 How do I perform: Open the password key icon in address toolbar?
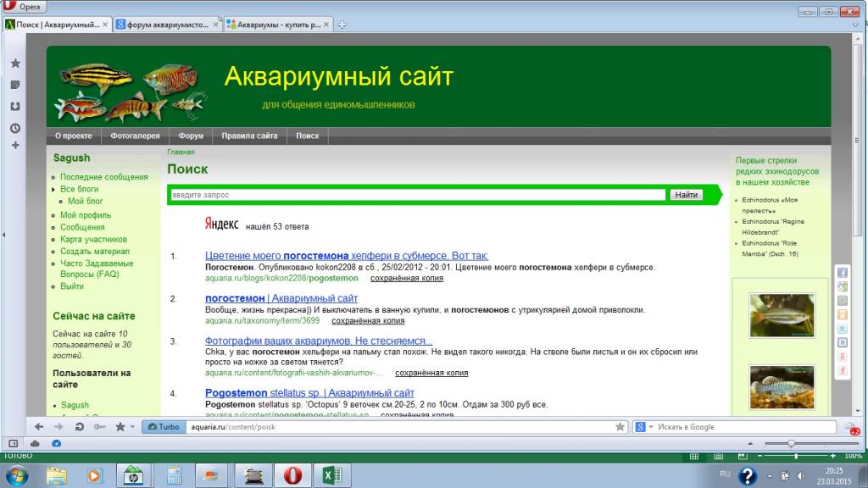(x=100, y=427)
